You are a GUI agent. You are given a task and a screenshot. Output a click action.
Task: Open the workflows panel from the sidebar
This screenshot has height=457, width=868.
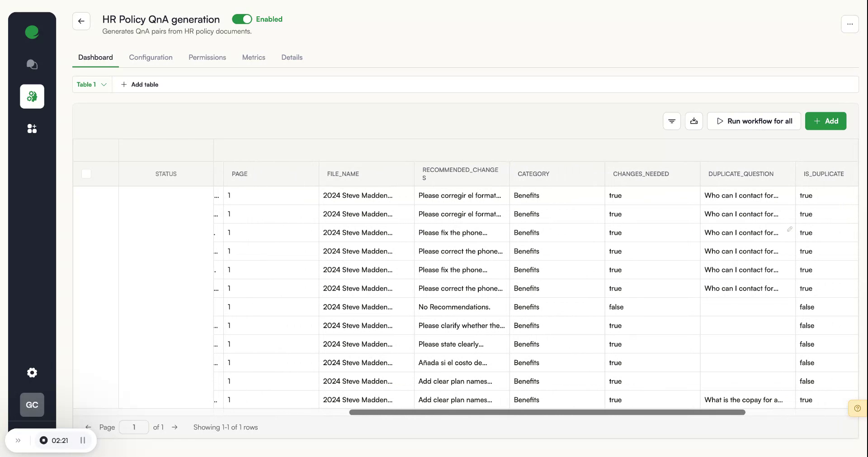(32, 96)
